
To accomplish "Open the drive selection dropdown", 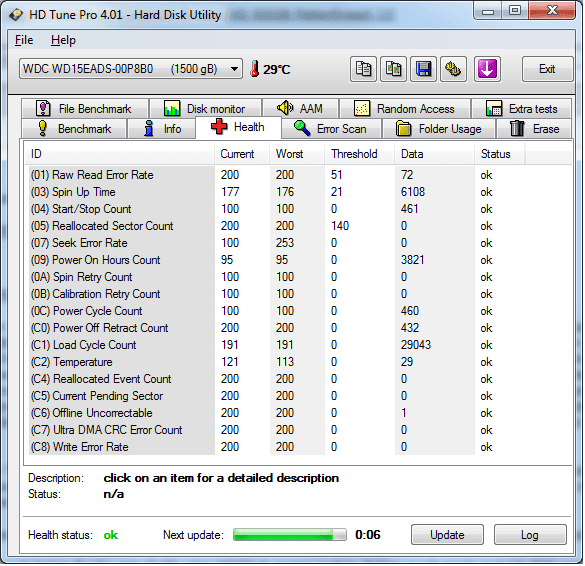I will pyautogui.click(x=131, y=69).
